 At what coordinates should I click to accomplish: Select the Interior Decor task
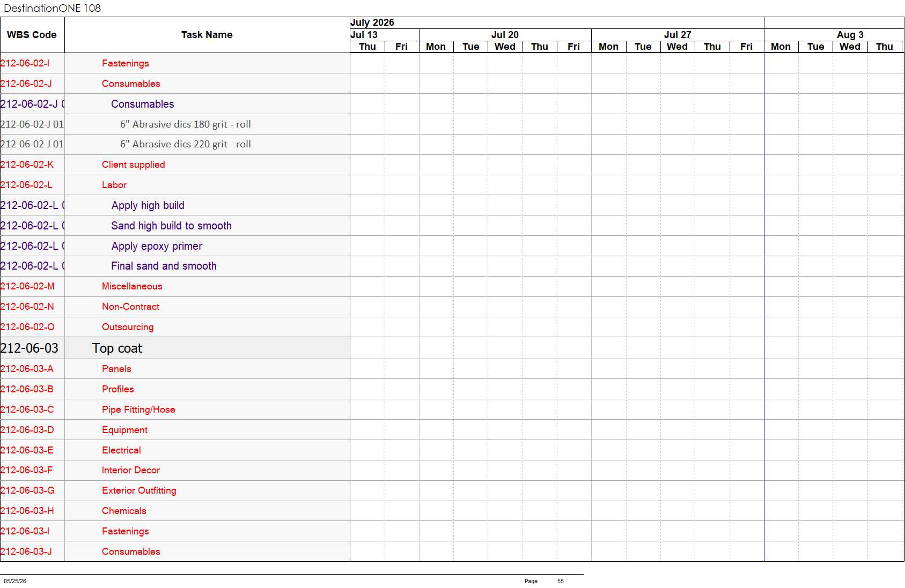pyautogui.click(x=131, y=470)
